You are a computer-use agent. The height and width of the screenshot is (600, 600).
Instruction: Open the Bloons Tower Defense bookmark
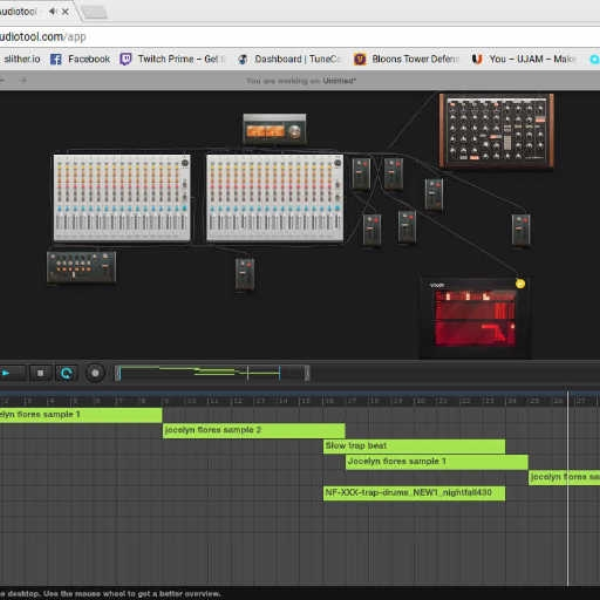pos(406,59)
